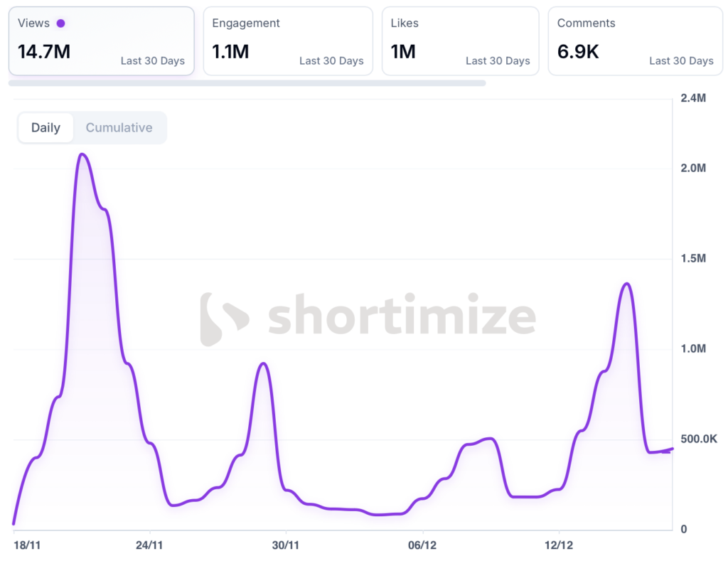This screenshot has height=561, width=728.
Task: Select the Daily chart mode
Action: (45, 128)
